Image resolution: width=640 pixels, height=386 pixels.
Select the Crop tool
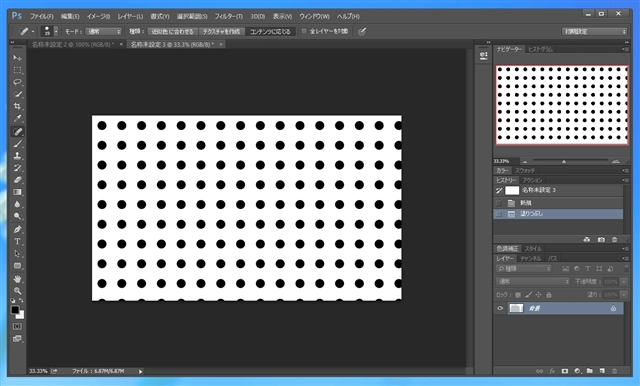coord(17,106)
